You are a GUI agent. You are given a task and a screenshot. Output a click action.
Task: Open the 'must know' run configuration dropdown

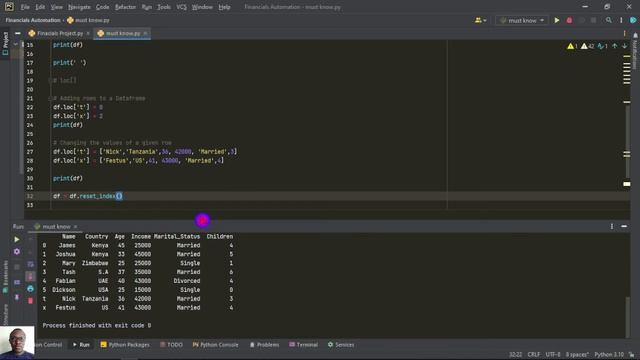[x=522, y=20]
